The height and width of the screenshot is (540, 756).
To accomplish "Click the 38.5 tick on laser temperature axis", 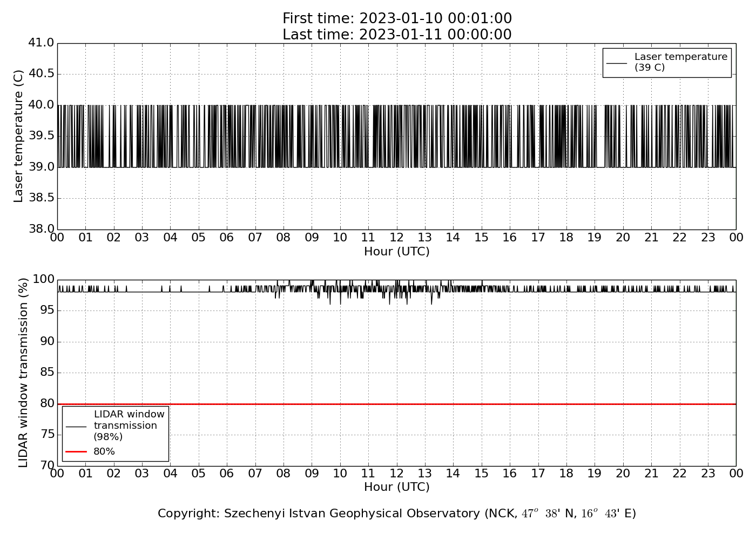I will pyautogui.click(x=41, y=198).
